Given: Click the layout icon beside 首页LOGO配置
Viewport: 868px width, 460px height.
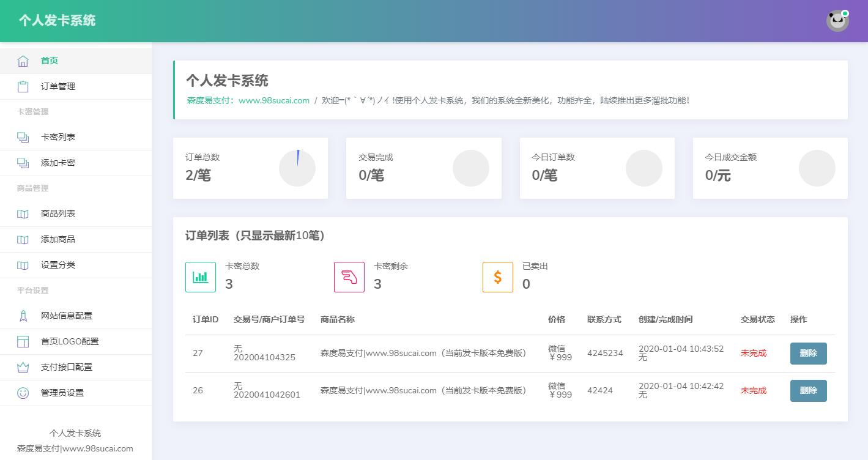Looking at the screenshot, I should tap(23, 341).
